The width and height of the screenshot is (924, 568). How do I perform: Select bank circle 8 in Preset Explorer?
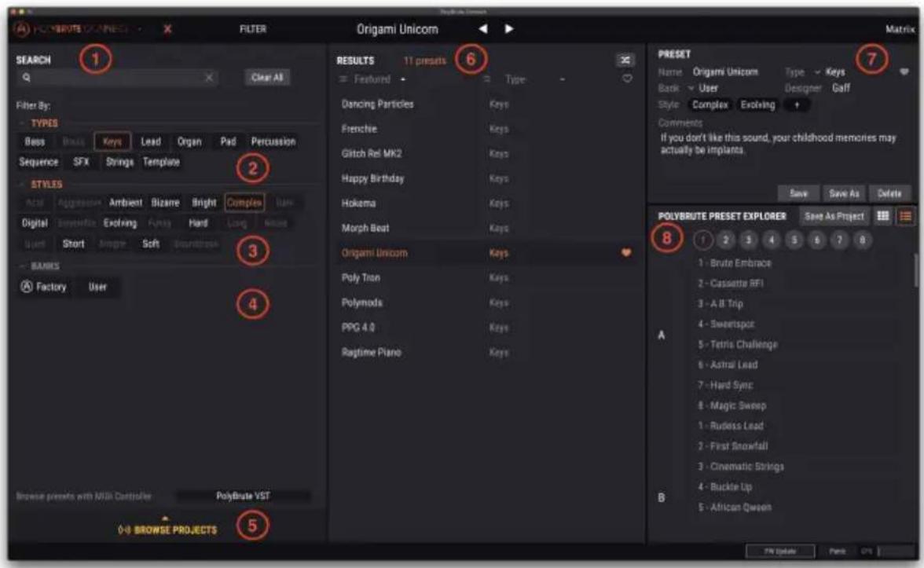(863, 240)
